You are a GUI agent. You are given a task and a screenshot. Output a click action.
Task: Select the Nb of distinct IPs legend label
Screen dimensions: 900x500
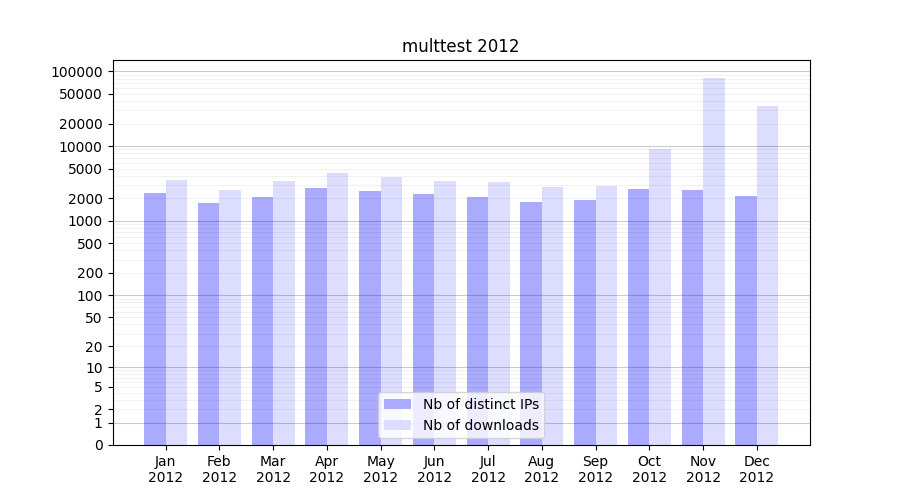click(x=480, y=404)
